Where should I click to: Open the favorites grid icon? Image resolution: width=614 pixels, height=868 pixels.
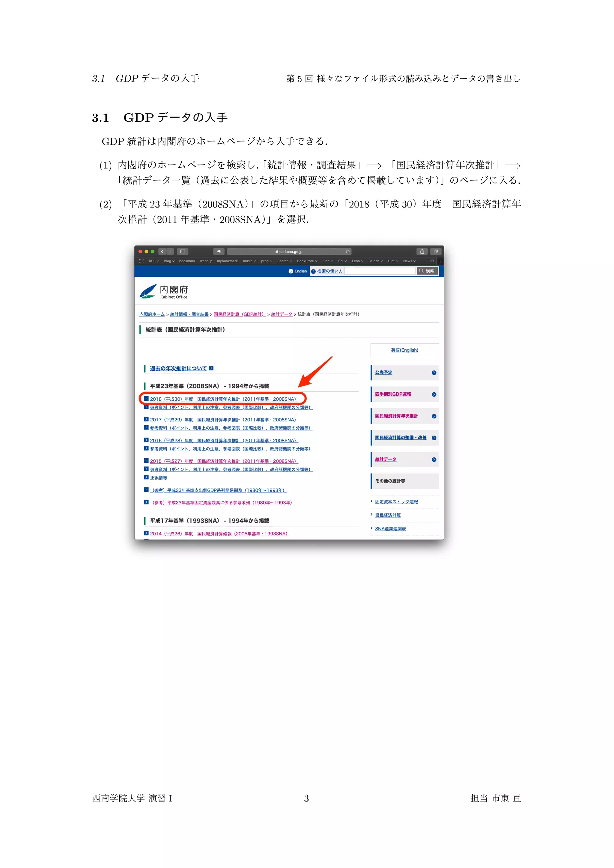point(142,261)
